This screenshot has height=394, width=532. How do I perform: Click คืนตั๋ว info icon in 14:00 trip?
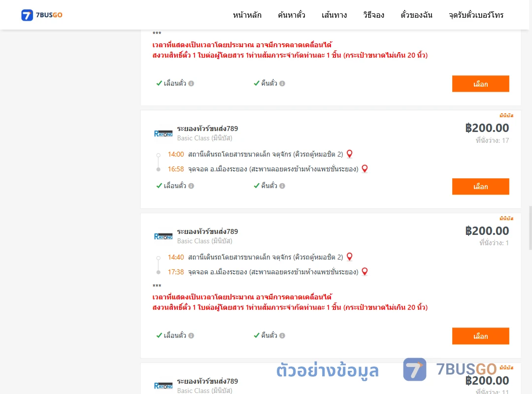282,186
